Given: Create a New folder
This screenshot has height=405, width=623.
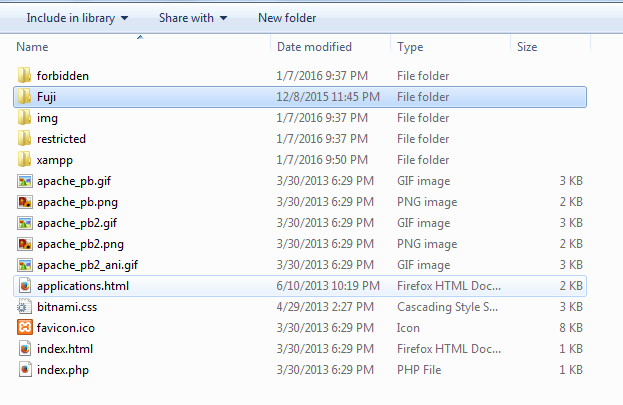Looking at the screenshot, I should tap(287, 18).
